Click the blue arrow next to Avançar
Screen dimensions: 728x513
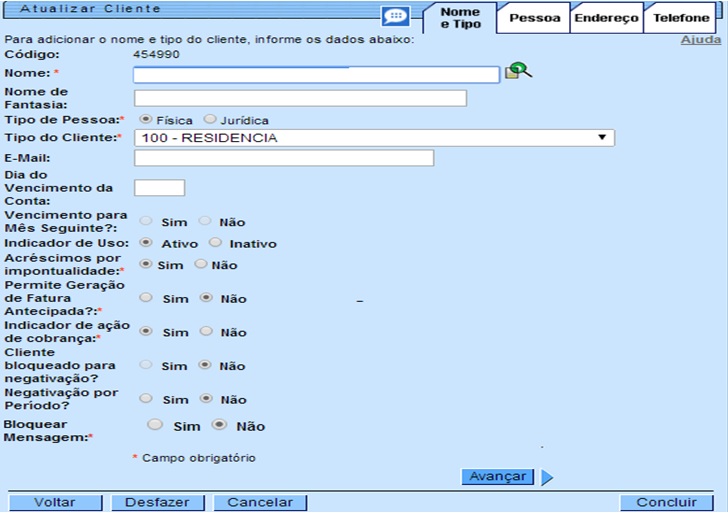[547, 477]
